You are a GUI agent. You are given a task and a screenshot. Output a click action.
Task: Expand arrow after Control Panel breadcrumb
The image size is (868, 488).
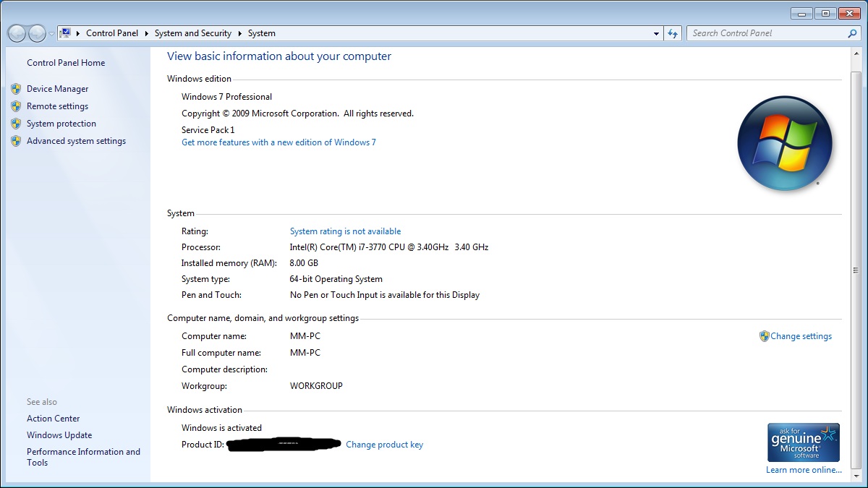tap(146, 33)
